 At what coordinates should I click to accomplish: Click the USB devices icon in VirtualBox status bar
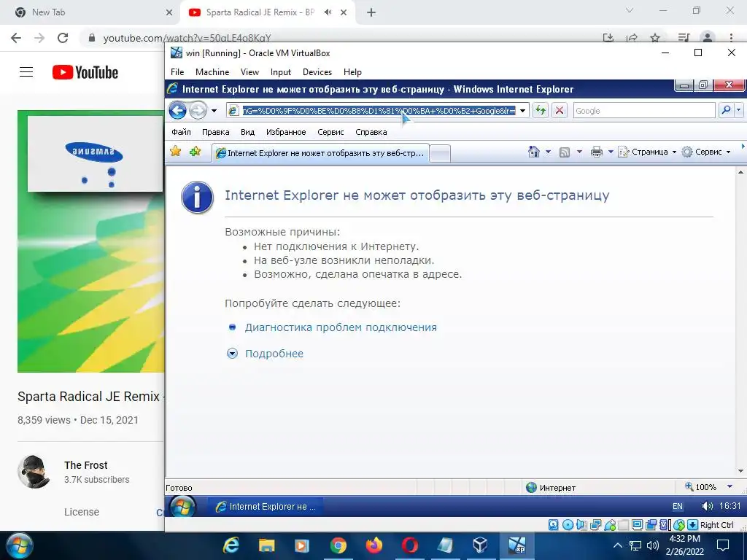pyautogui.click(x=610, y=525)
